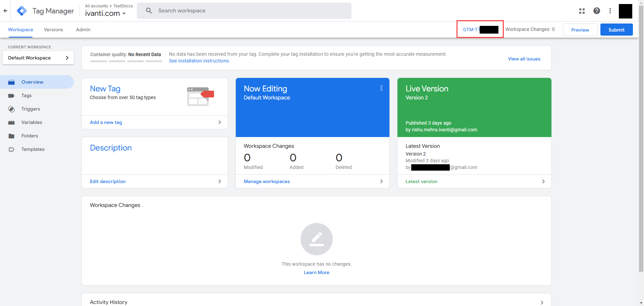Open the Google apps grid icon
The width and height of the screenshot is (644, 306).
click(x=582, y=11)
